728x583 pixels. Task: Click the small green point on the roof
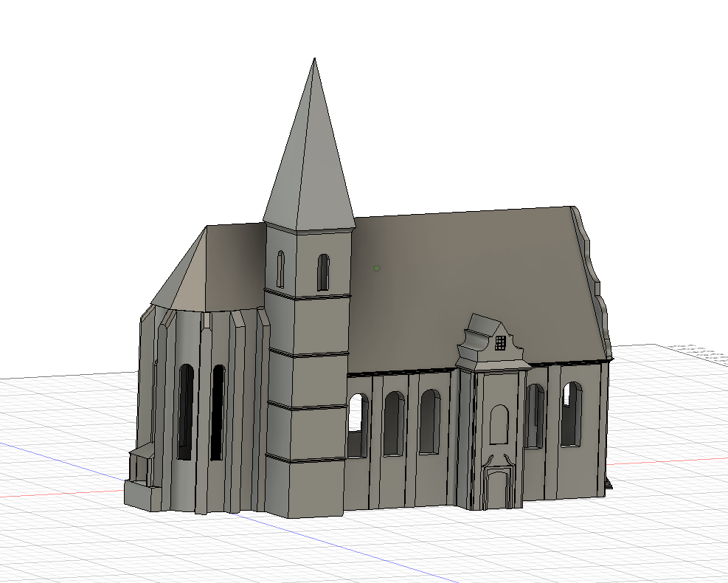(376, 269)
